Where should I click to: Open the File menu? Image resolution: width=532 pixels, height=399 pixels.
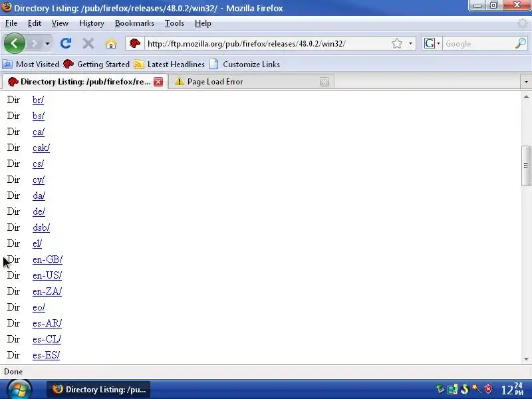(x=11, y=23)
